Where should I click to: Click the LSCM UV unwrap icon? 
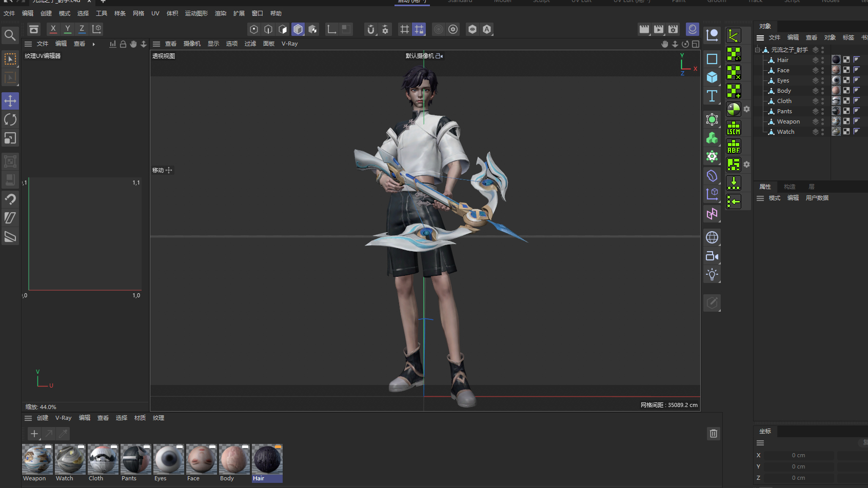coord(734,128)
